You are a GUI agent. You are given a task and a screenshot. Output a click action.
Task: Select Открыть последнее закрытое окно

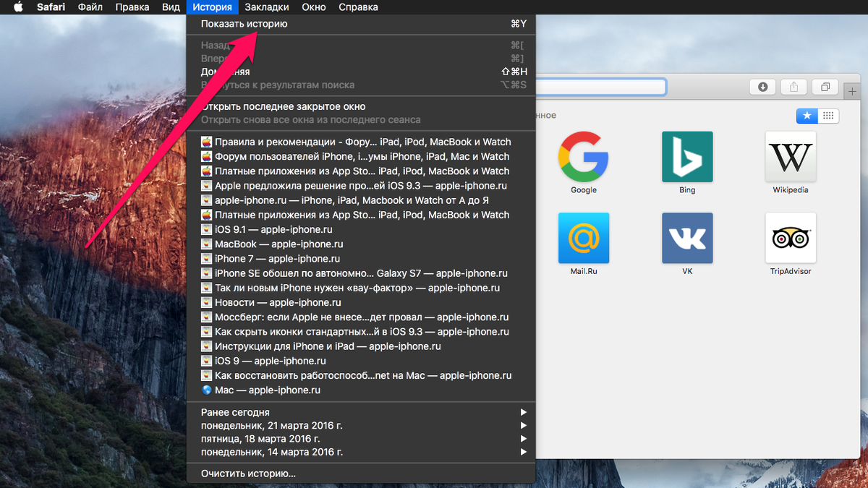point(361,106)
